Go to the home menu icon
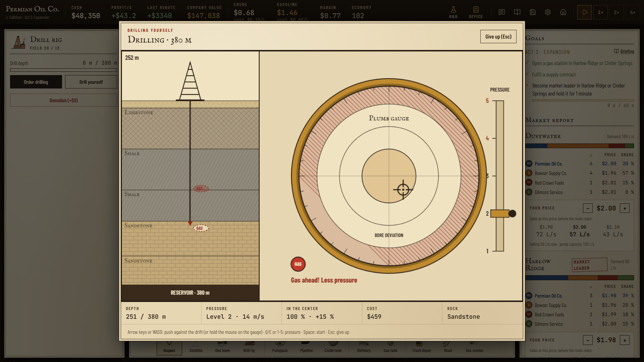The width and height of the screenshot is (644, 362). coord(563,12)
